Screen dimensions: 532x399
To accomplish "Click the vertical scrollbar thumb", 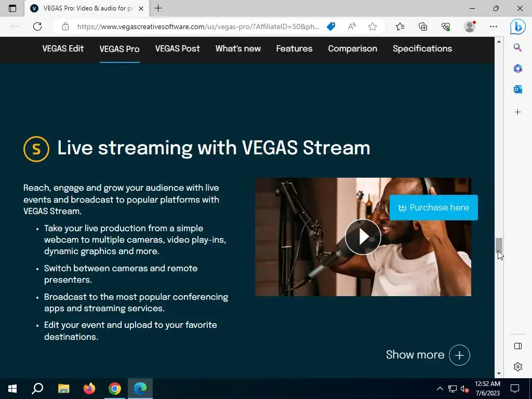I will pyautogui.click(x=499, y=245).
